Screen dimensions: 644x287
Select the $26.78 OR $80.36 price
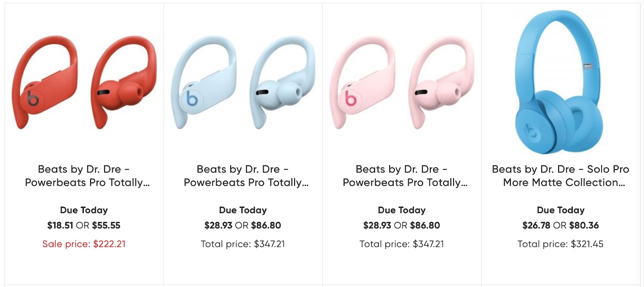point(561,225)
